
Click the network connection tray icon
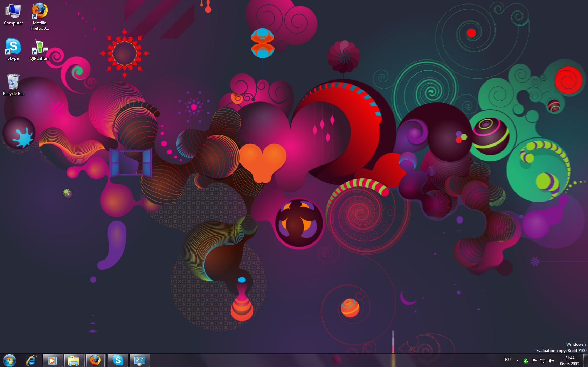(543, 360)
